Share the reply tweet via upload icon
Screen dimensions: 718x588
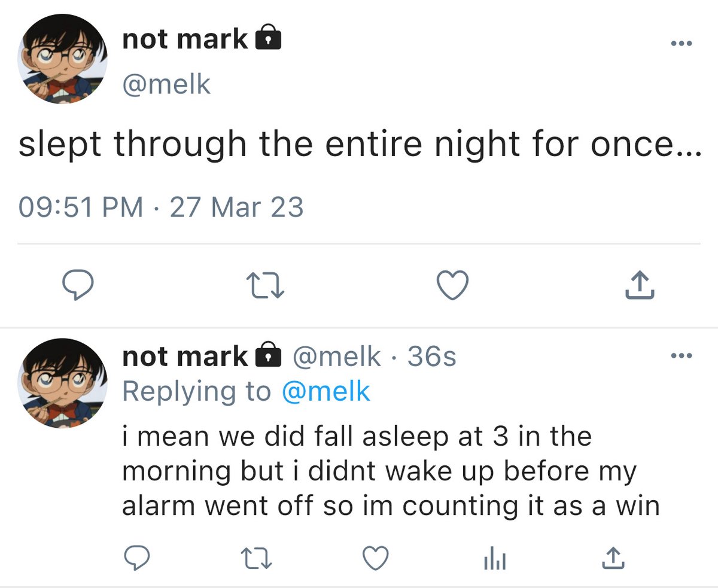pyautogui.click(x=612, y=557)
